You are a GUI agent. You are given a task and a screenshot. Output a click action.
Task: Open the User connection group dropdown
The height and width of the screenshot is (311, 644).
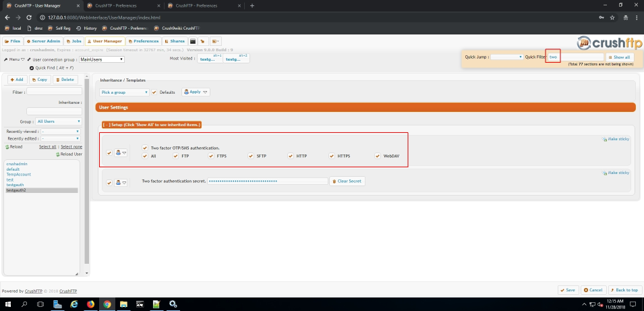(x=102, y=59)
